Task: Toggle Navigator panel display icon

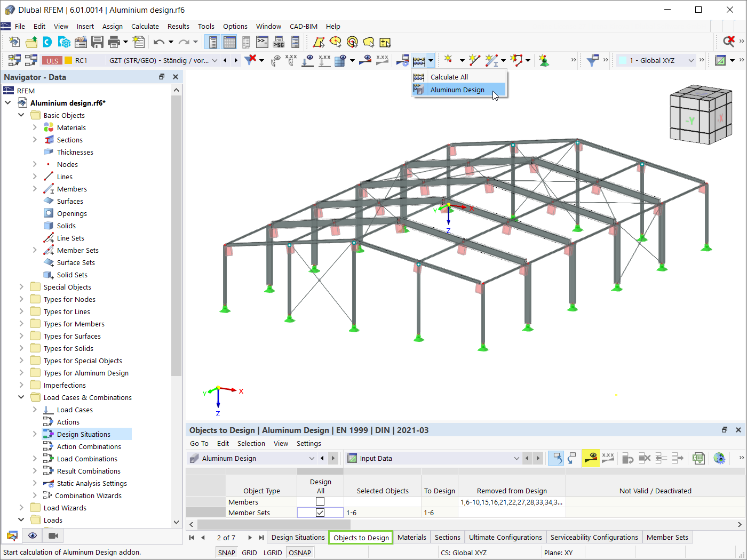Action: [x=213, y=42]
